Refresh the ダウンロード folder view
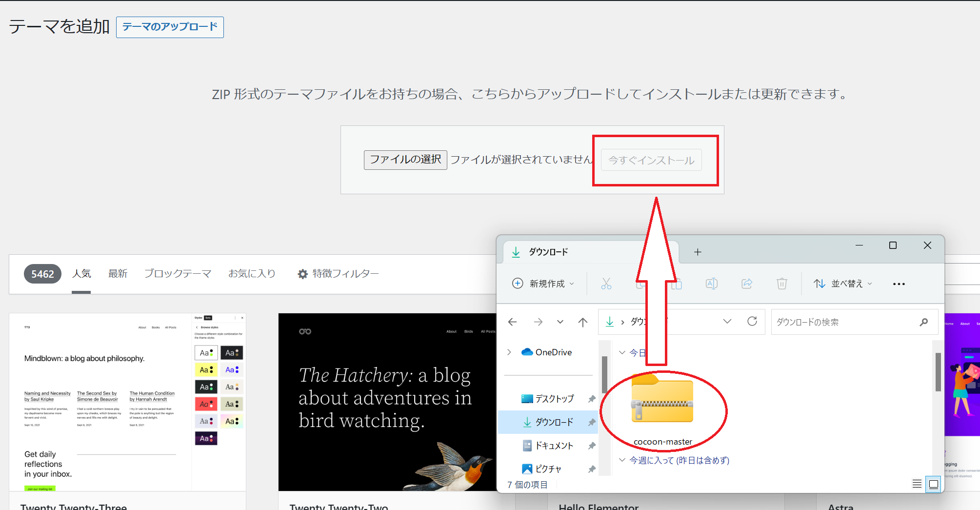This screenshot has width=980, height=510. coord(752,321)
